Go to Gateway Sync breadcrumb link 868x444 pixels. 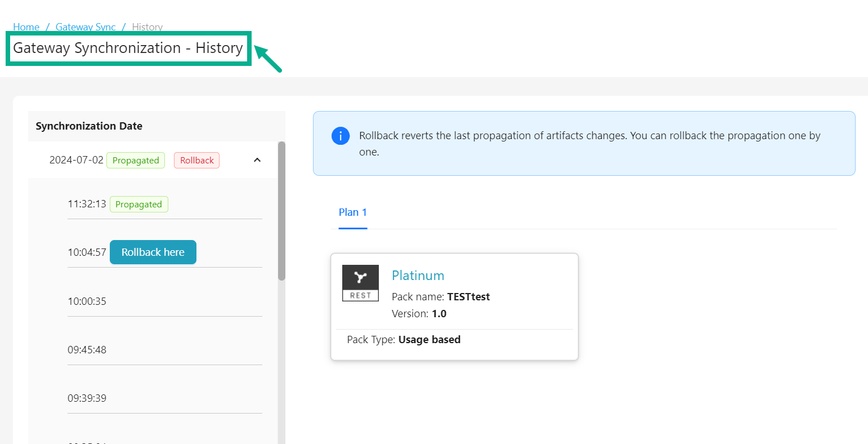[x=86, y=27]
